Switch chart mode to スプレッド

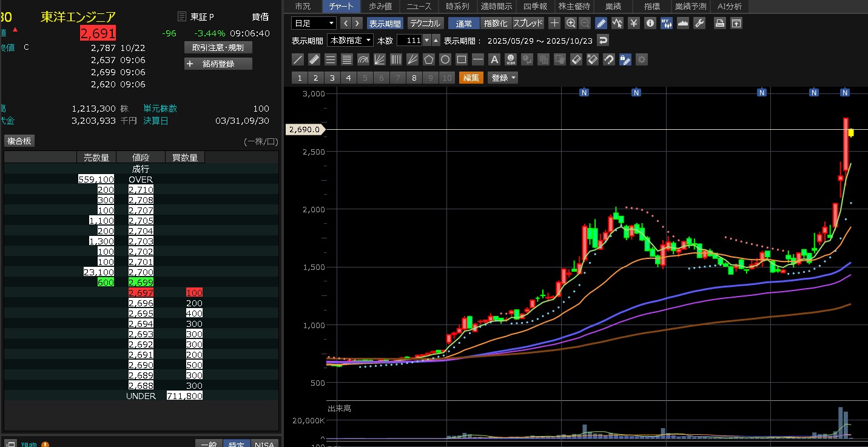528,24
